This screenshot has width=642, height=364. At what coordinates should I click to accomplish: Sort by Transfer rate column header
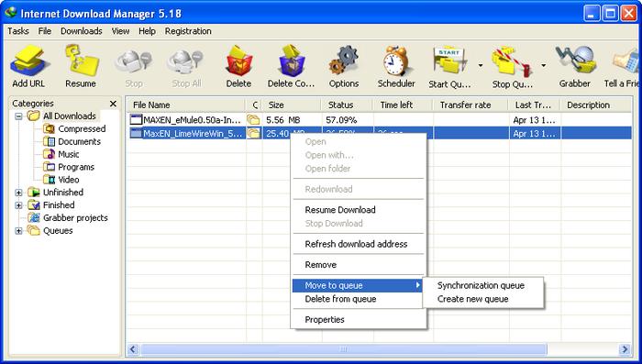pos(471,105)
